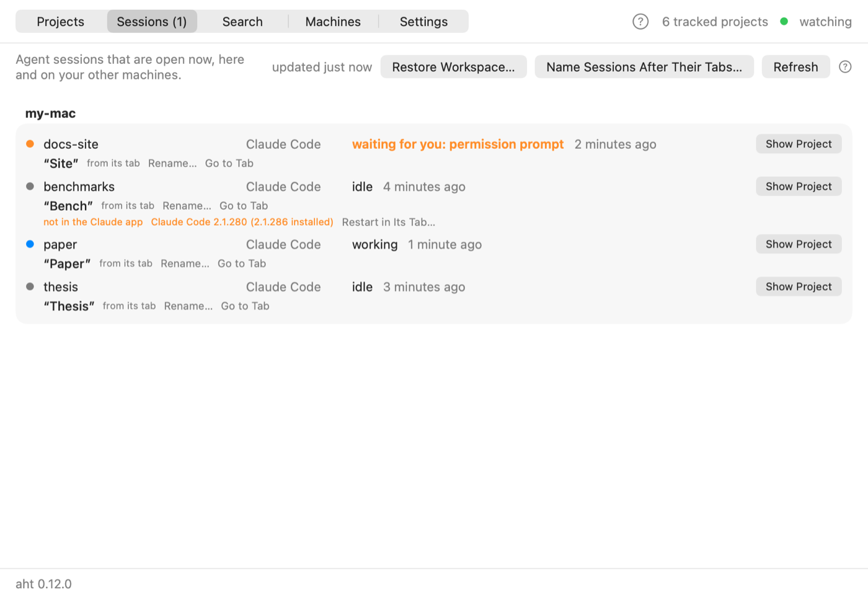The width and height of the screenshot is (868, 598).
Task: Click the 'updated just now' label
Action: click(322, 67)
